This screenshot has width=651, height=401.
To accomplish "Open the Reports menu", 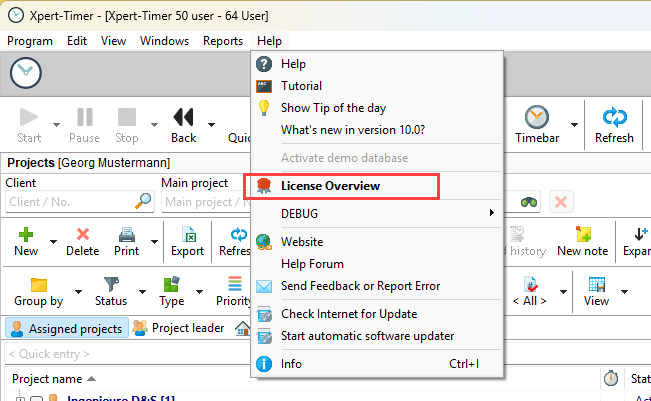I will point(222,41).
